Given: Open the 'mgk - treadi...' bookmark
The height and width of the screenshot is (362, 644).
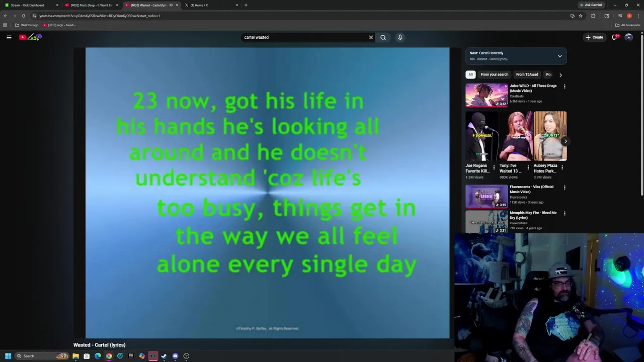Looking at the screenshot, I should pos(59,25).
